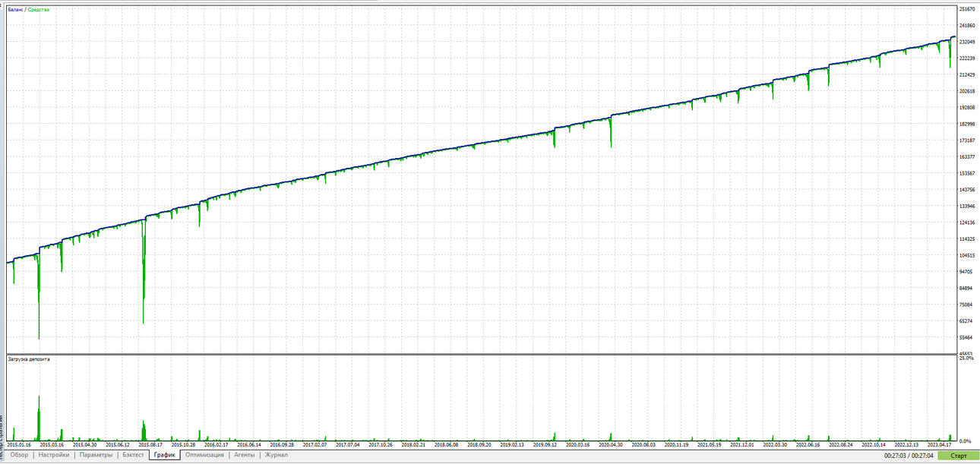Image resolution: width=980 pixels, height=464 pixels.
Task: Click the 2015.01.16 date label
Action: click(x=19, y=445)
